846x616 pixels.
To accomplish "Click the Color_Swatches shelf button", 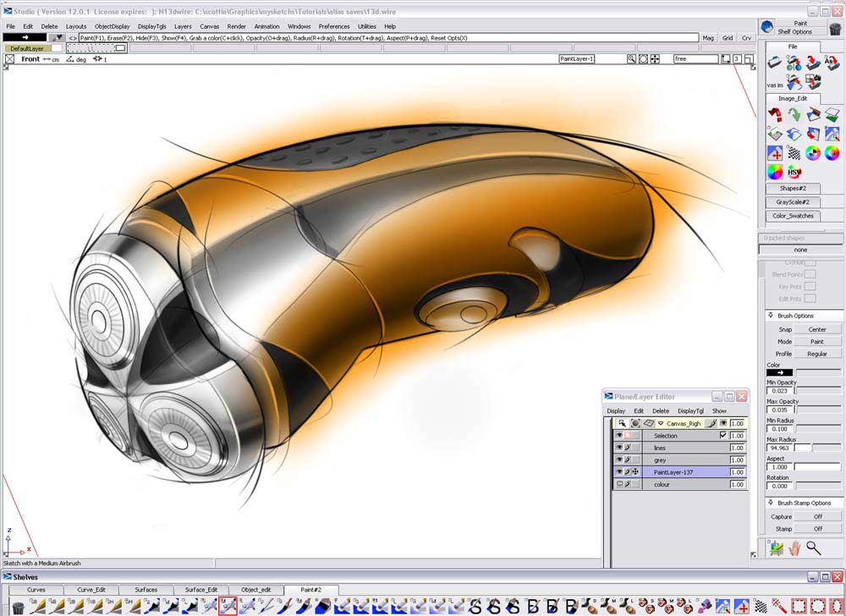I will (x=794, y=216).
